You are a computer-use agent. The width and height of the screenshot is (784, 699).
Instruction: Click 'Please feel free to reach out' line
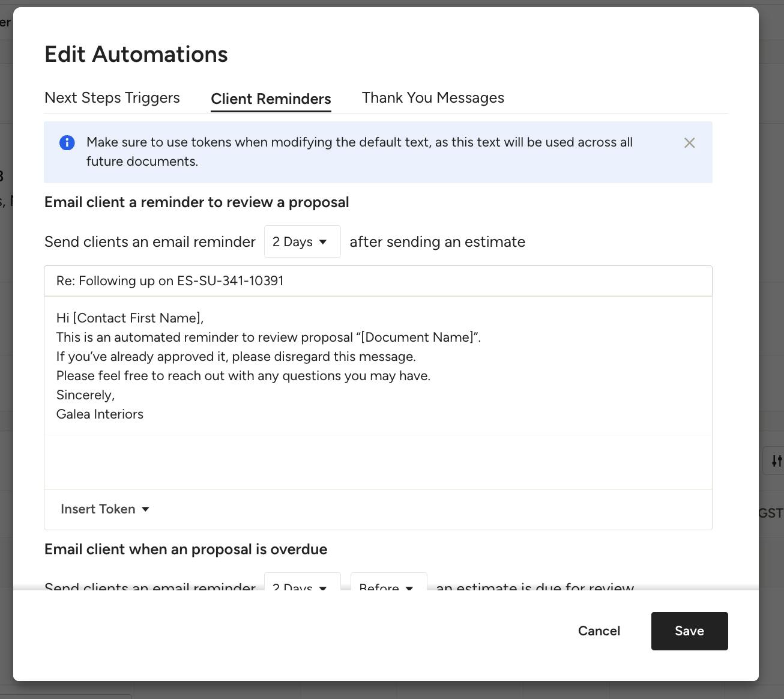click(243, 376)
